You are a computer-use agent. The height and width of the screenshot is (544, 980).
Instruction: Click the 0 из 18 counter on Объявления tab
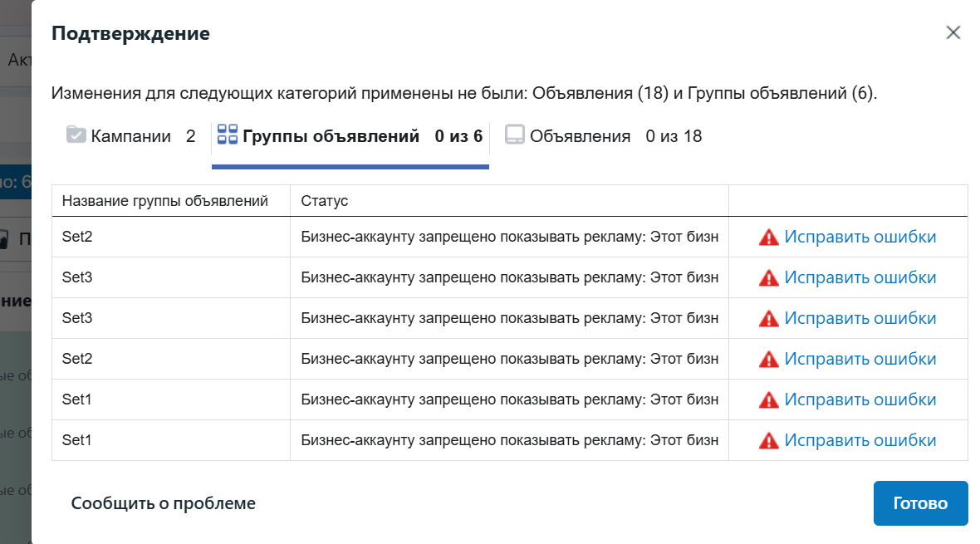point(674,136)
